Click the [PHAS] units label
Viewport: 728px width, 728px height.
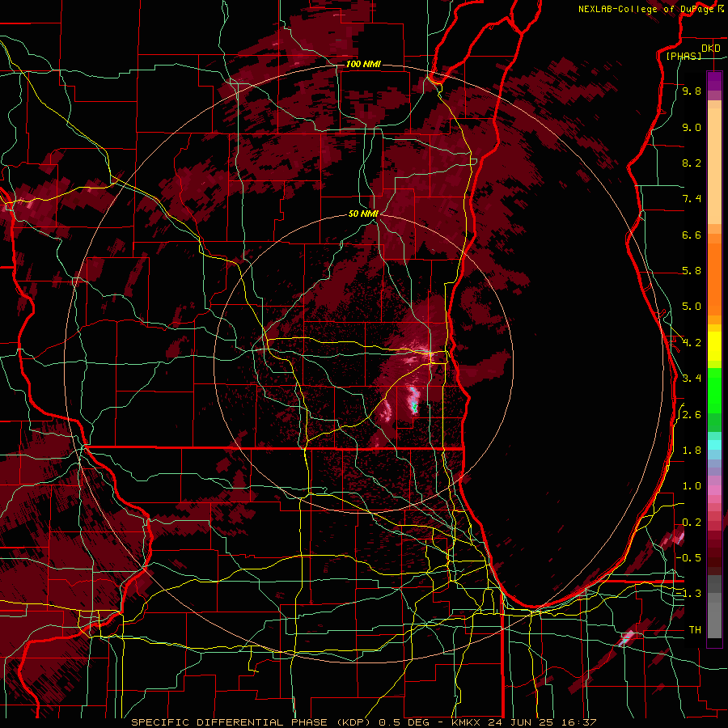(x=684, y=57)
